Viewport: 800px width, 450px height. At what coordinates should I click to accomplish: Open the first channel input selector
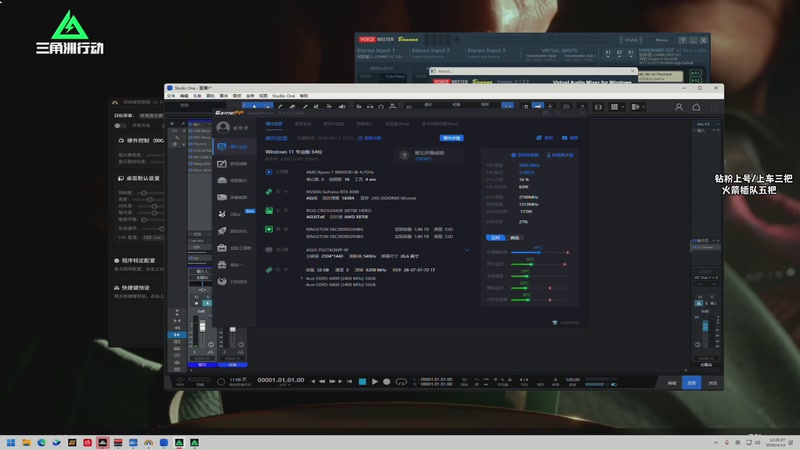202,271
